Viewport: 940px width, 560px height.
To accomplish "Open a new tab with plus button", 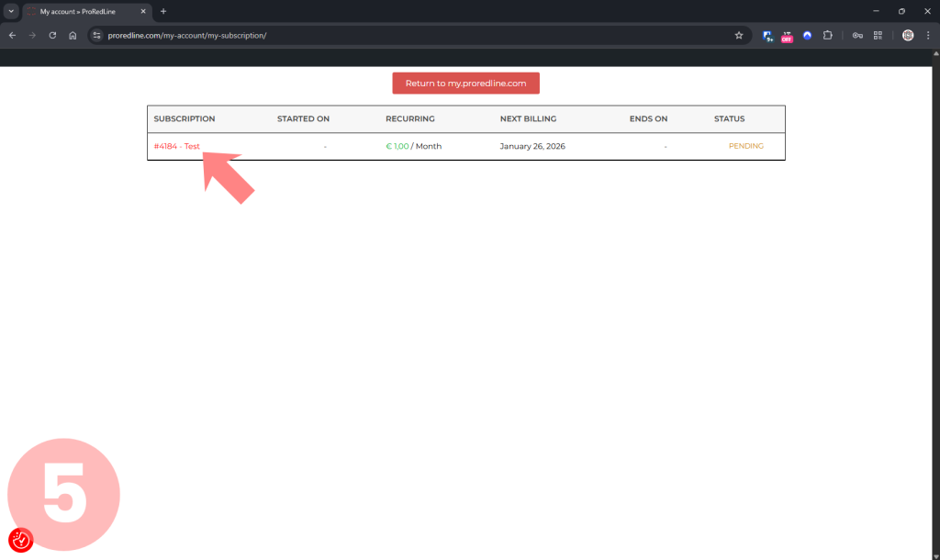I will (x=163, y=11).
